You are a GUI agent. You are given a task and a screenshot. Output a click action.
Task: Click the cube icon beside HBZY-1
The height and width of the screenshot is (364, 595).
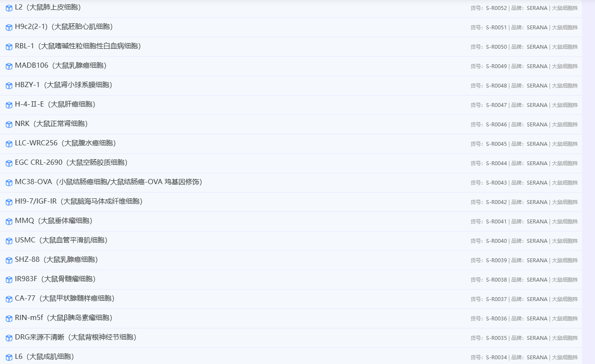click(x=9, y=86)
